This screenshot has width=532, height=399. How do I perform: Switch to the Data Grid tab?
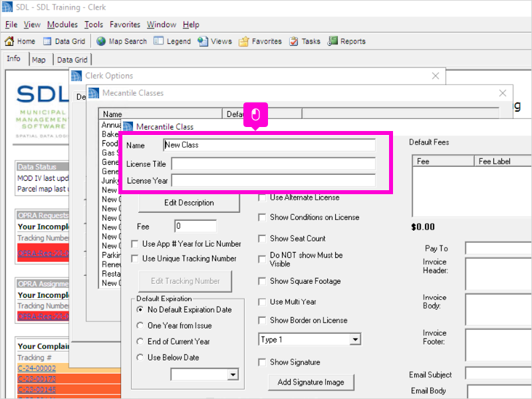[72, 60]
